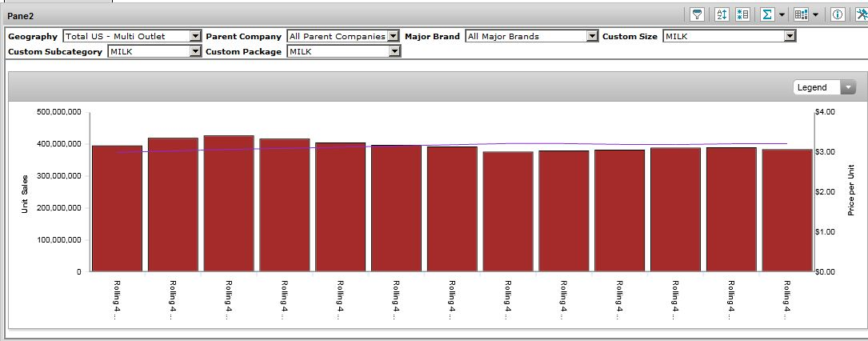Click the last red bar in chart
Screen dimensions: 868x341
coord(787,210)
